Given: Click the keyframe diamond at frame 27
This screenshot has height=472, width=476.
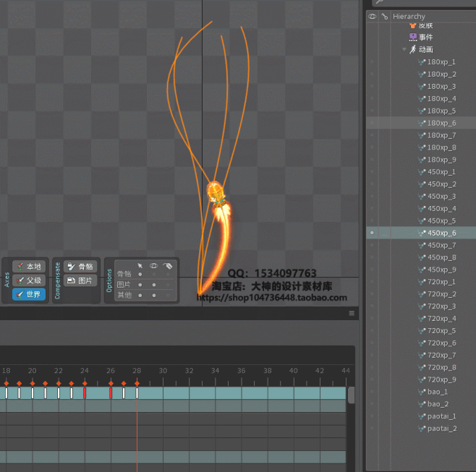Looking at the screenshot, I should point(124,383).
